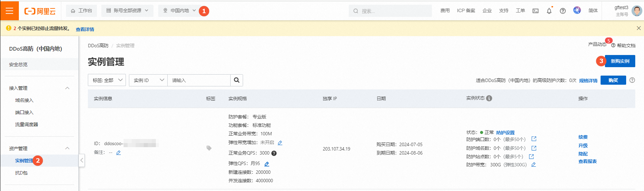Click the search magnifier button
644x191 pixels.
tap(237, 80)
